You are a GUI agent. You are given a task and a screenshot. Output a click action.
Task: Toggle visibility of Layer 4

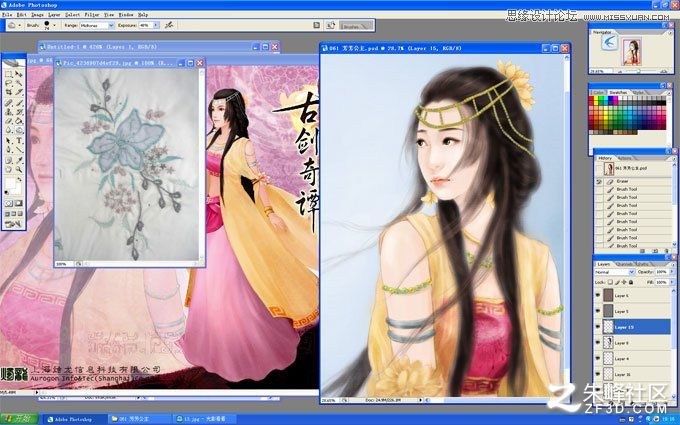pos(598,358)
